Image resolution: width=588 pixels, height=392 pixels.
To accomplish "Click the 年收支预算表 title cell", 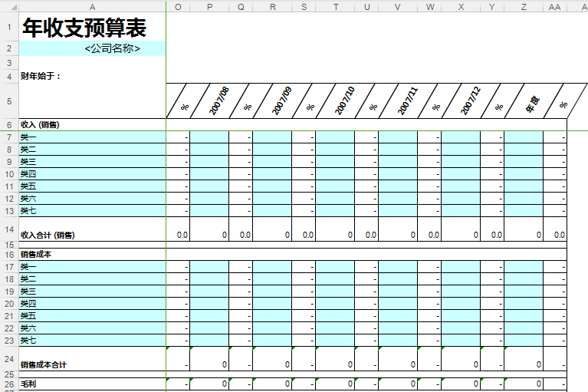I will coord(92,28).
